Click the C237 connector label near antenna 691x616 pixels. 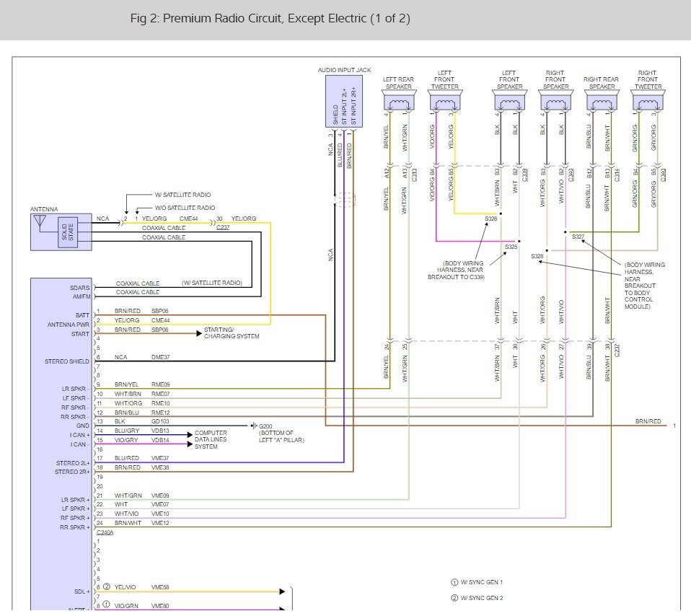pos(223,227)
